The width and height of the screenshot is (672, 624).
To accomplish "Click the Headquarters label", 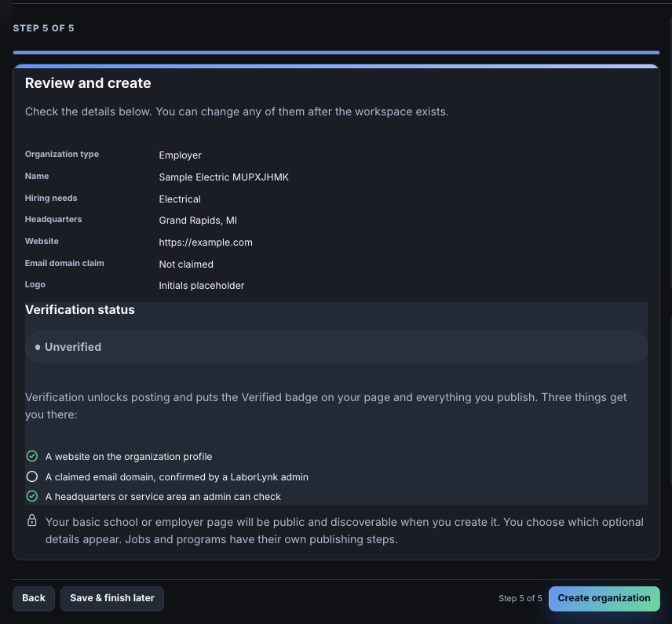I will pyautogui.click(x=53, y=219).
